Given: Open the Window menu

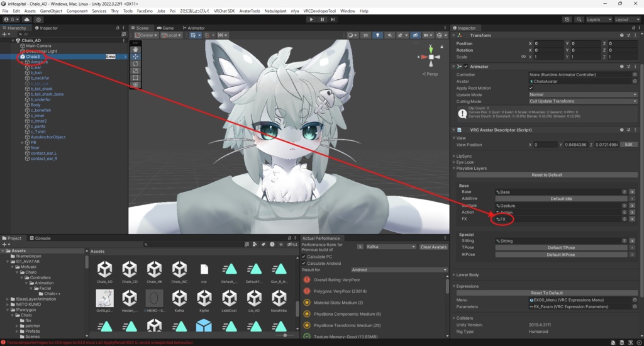Looking at the screenshot, I should click(347, 11).
